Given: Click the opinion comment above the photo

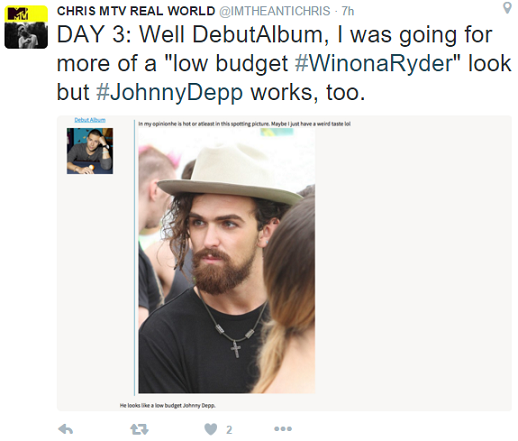Looking at the screenshot, I should [244, 124].
